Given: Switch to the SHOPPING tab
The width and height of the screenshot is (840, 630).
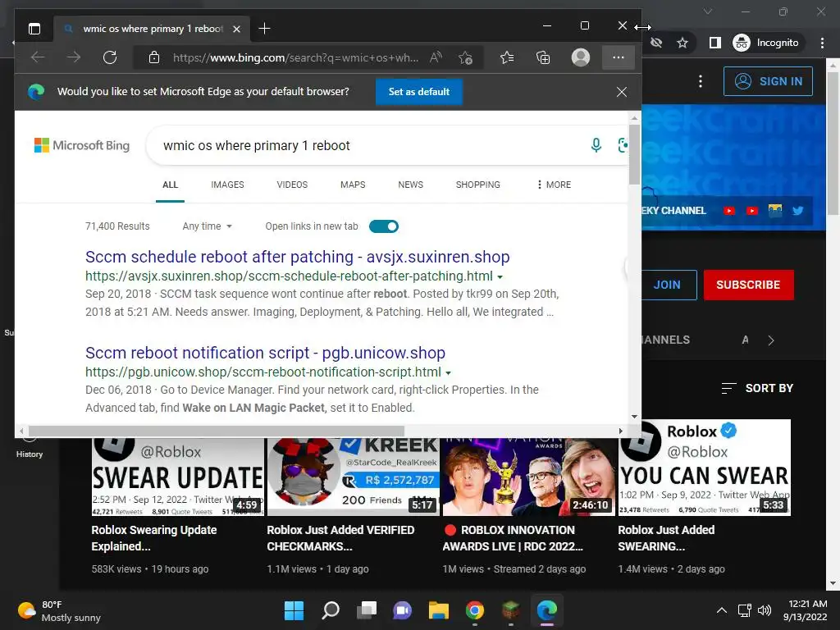Looking at the screenshot, I should tap(478, 185).
